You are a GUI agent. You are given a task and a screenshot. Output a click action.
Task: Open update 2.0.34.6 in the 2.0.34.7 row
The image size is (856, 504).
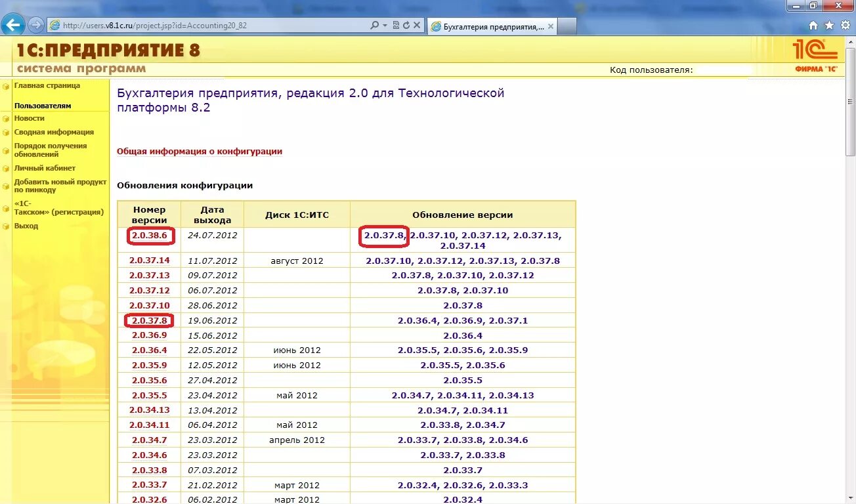tap(508, 440)
